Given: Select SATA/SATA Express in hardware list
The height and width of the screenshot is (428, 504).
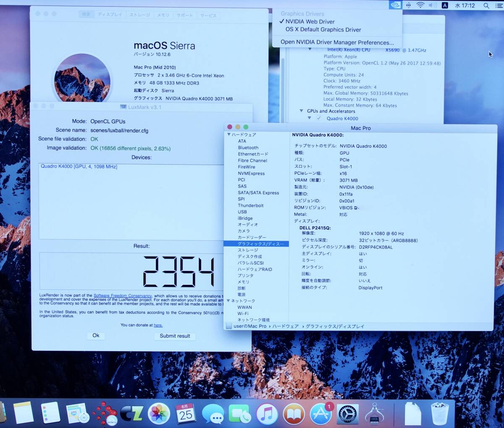Looking at the screenshot, I should point(258,193).
